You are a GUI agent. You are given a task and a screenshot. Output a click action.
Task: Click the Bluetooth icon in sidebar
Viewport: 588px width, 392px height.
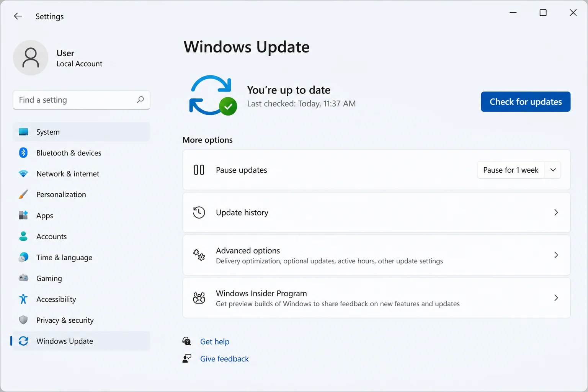[x=23, y=153]
